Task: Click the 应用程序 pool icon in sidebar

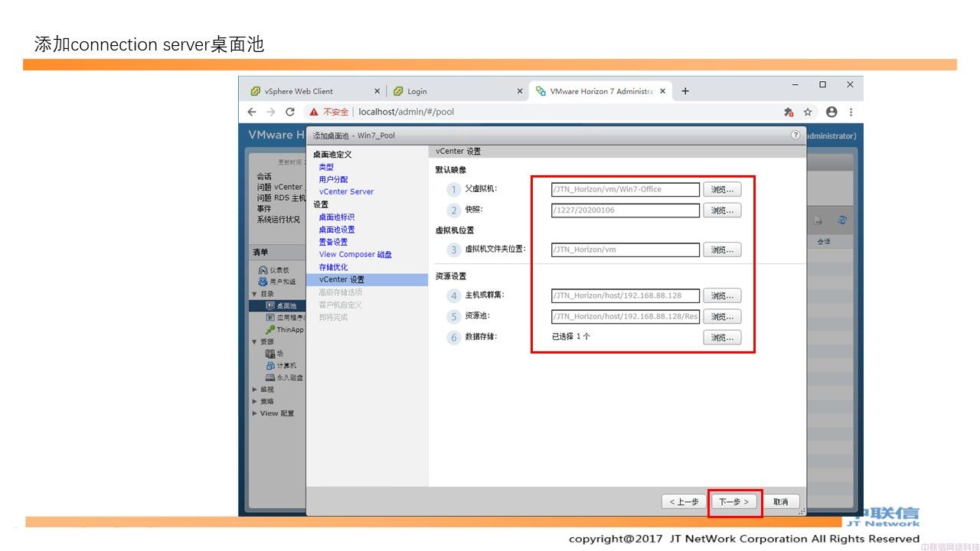Action: (270, 317)
